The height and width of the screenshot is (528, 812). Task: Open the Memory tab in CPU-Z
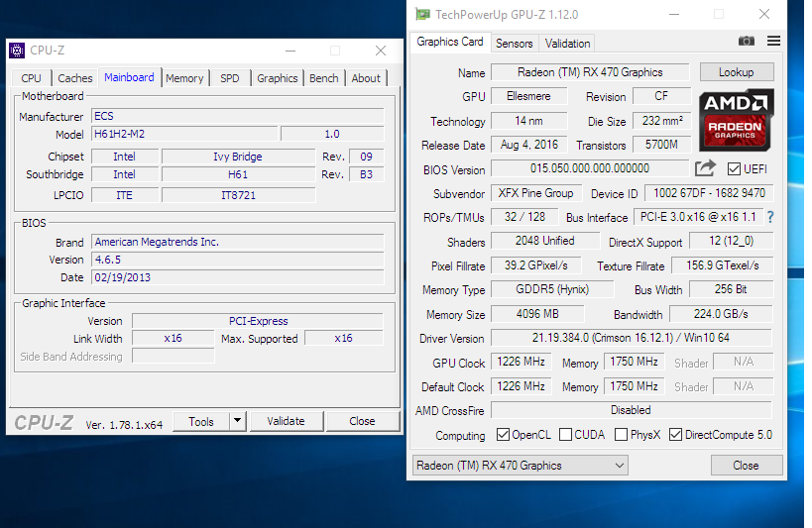184,78
